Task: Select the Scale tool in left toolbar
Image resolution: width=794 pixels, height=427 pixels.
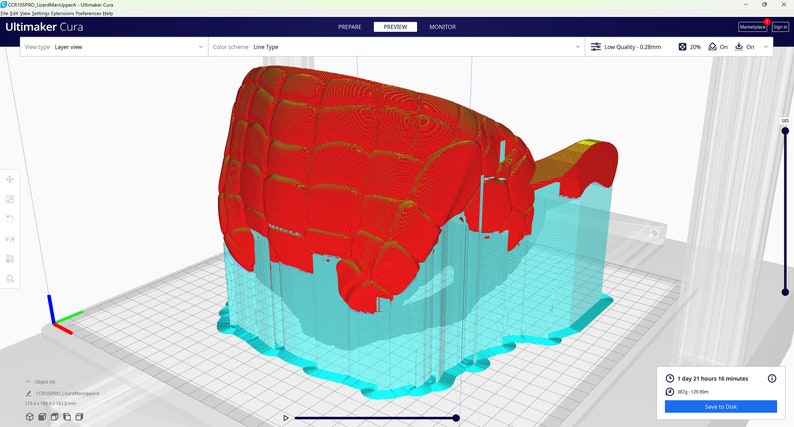Action: pos(10,199)
